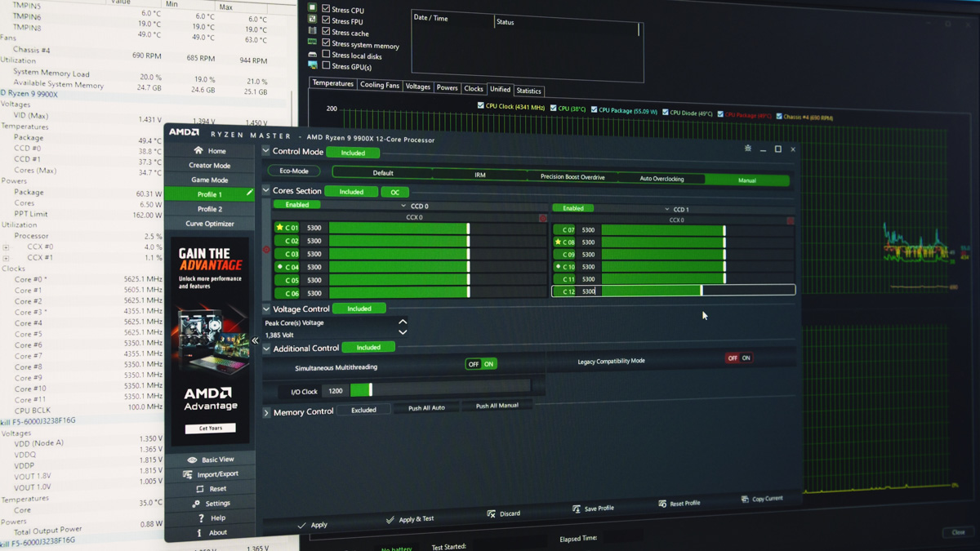Increase Peak Core(s) Voltage with up arrow
The width and height of the screenshot is (980, 551).
[403, 322]
